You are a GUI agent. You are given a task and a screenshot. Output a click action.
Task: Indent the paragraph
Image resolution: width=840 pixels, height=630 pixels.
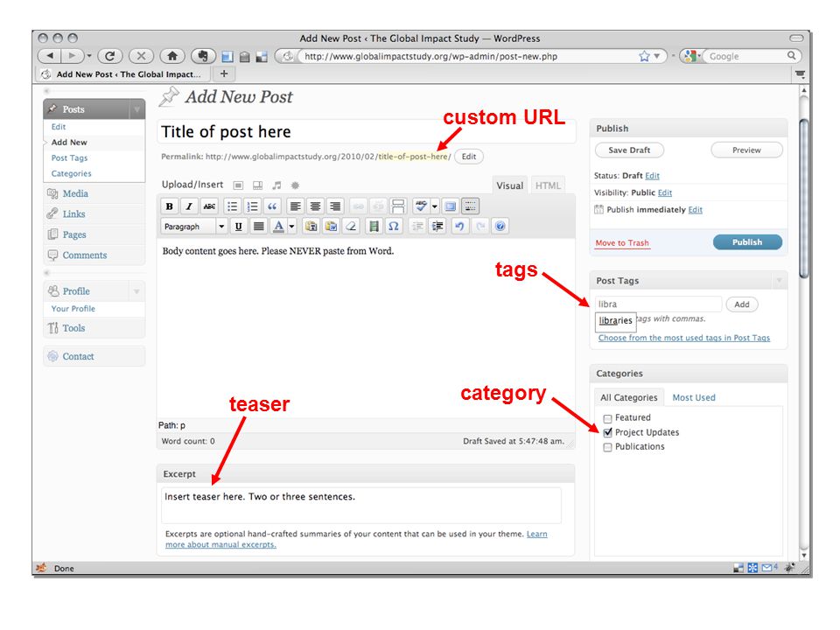437,226
